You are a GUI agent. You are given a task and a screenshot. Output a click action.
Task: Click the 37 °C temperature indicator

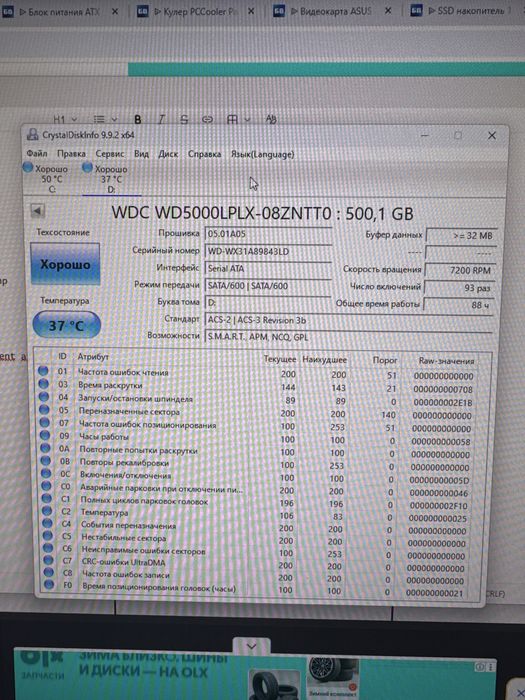click(67, 325)
